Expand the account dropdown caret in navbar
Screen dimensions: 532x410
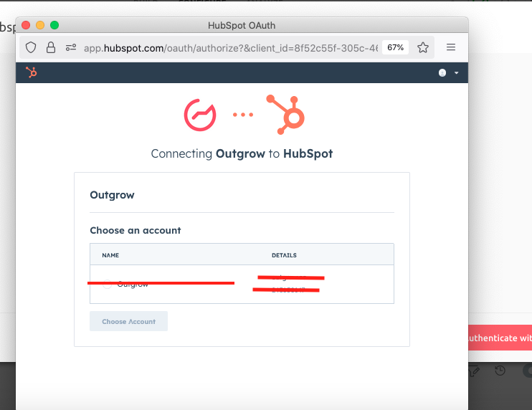(456, 73)
